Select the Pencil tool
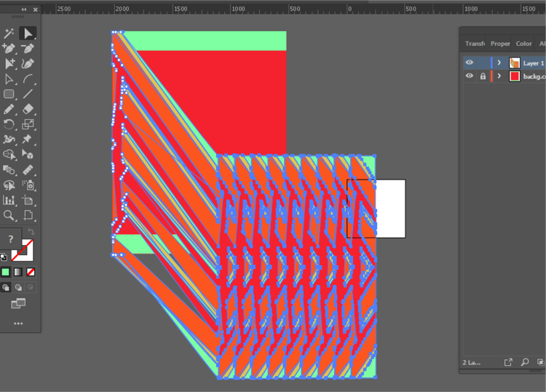The width and height of the screenshot is (546, 392). [x=9, y=109]
